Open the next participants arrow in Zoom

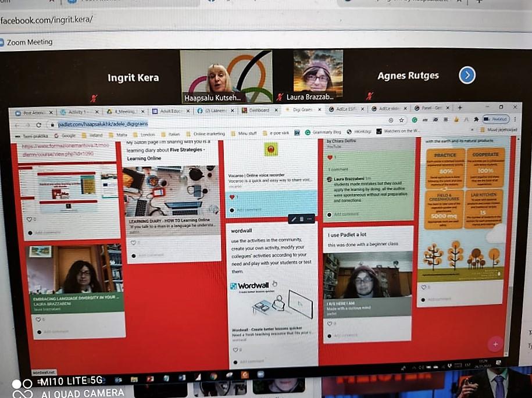coord(467,75)
